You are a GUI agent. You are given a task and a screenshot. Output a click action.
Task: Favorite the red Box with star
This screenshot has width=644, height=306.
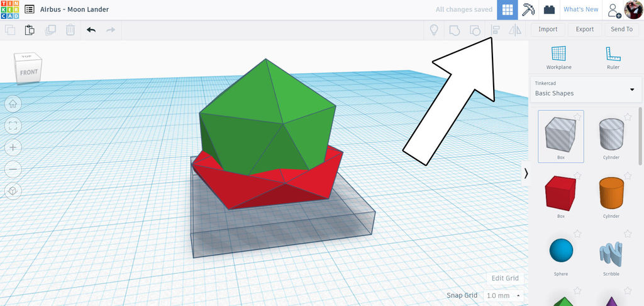coord(577,175)
